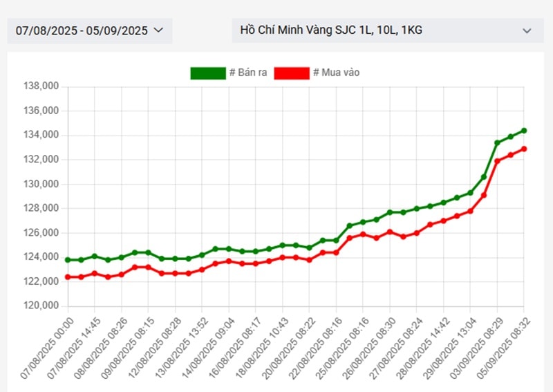Screen dimensions: 553x392
Task: Toggle the '# Bán ra' series label
Action: (248, 73)
